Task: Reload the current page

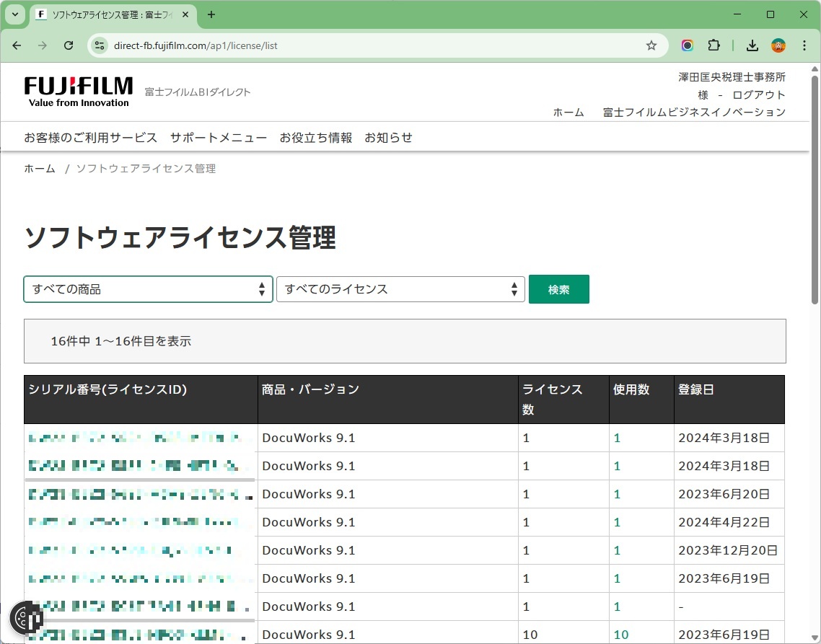Action: coord(69,45)
